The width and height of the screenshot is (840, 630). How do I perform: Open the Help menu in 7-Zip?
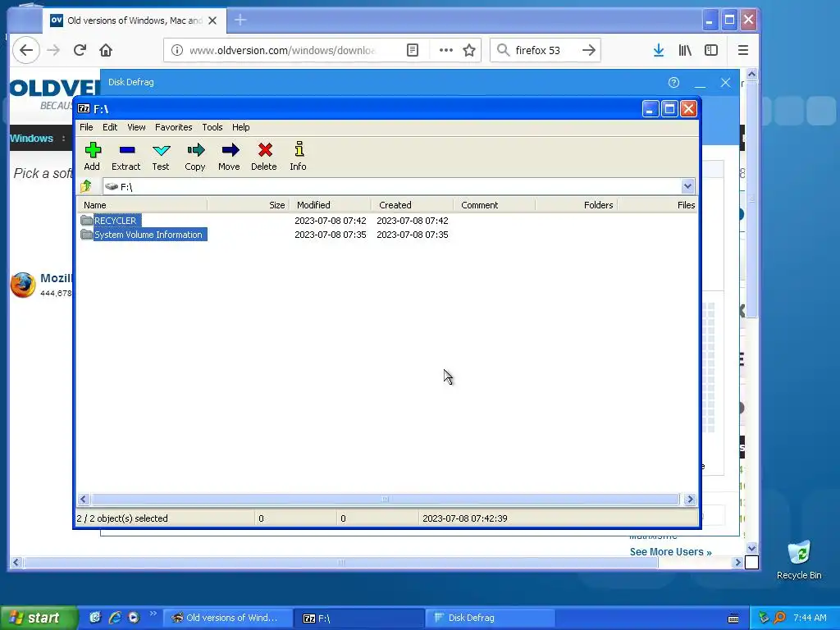point(240,127)
